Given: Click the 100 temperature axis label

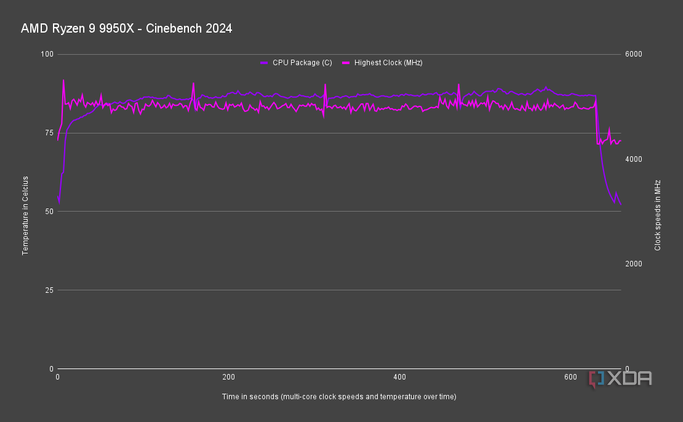Looking at the screenshot, I should [x=47, y=54].
